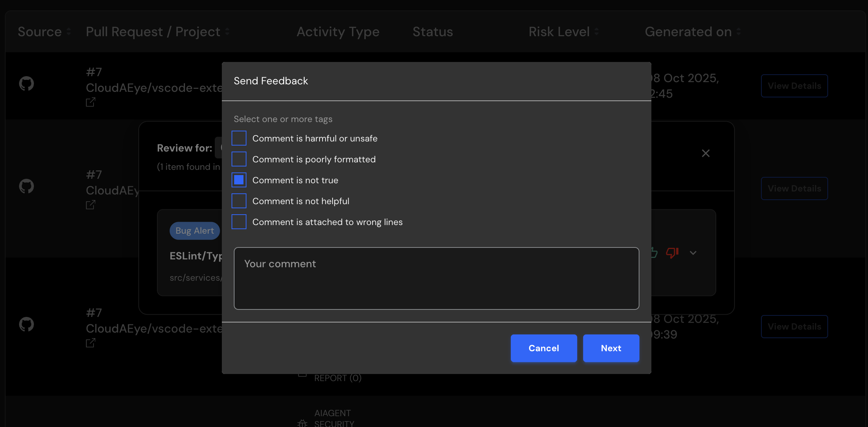Click View Details for the first row
Screen dimensions: 868x427
pos(794,86)
